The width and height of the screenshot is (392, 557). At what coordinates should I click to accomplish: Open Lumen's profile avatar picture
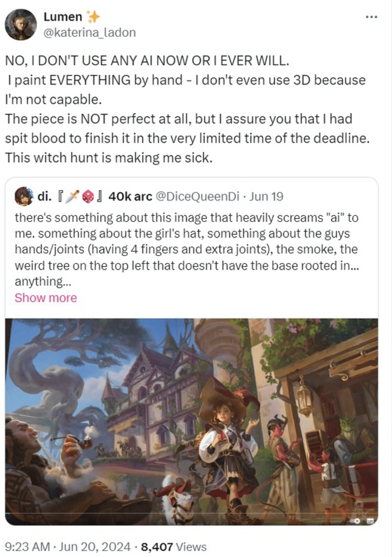[20, 24]
